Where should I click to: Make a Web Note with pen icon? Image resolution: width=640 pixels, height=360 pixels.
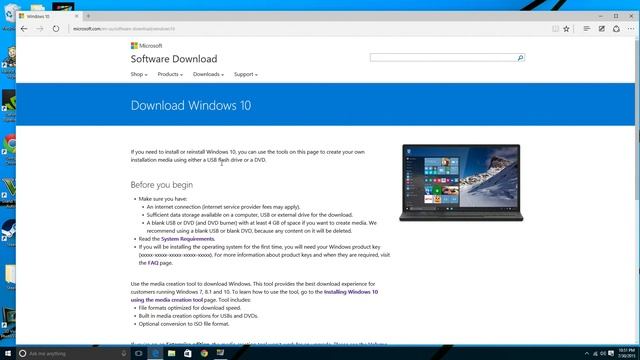pyautogui.click(x=602, y=29)
